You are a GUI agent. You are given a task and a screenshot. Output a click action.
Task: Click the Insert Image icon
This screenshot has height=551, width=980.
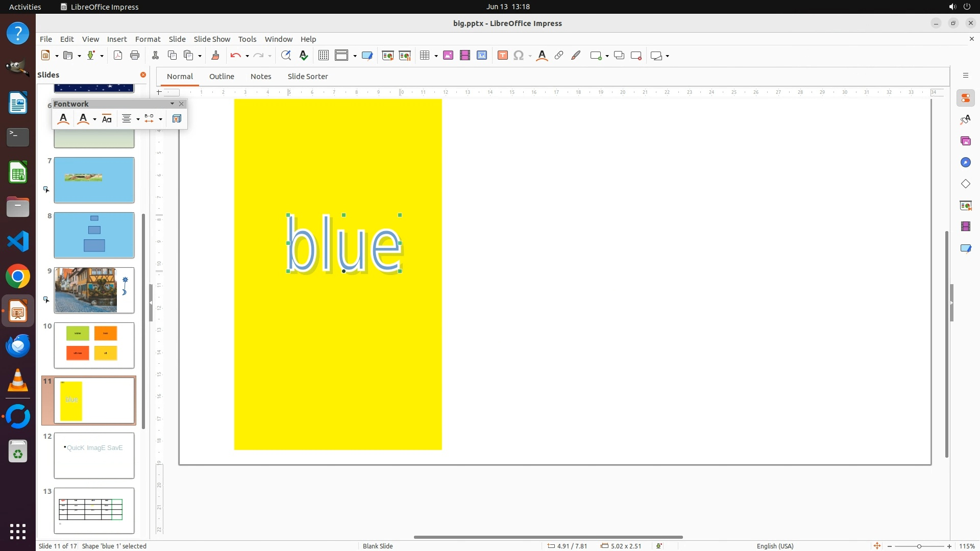pyautogui.click(x=448, y=56)
